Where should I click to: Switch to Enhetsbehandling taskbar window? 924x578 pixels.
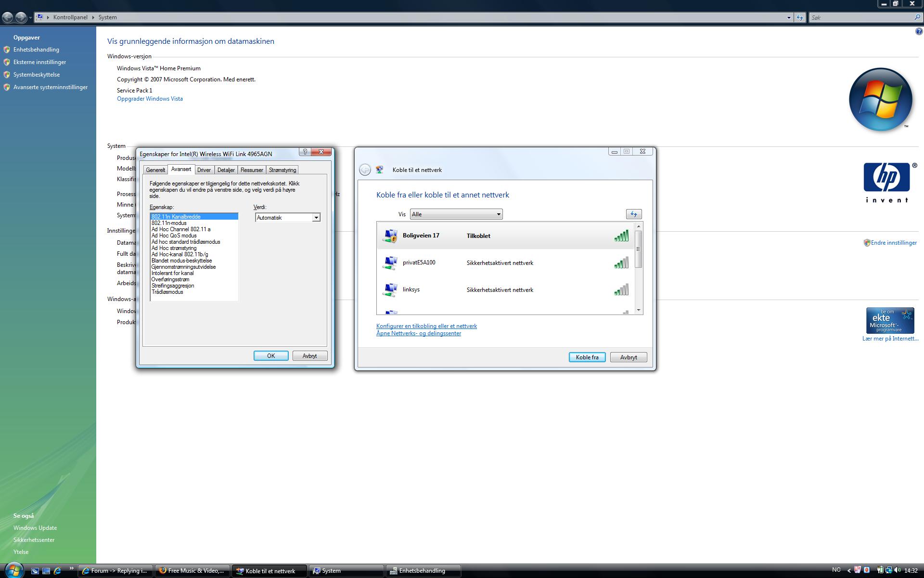pos(423,571)
